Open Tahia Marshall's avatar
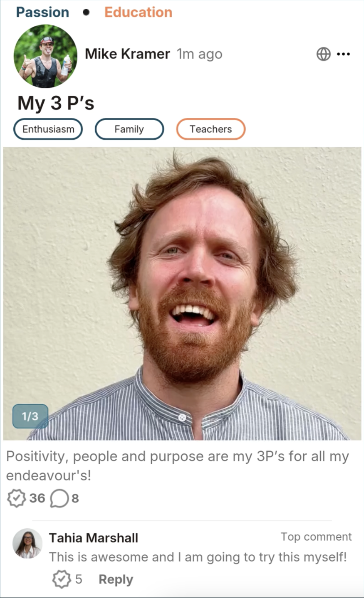 pos(27,543)
